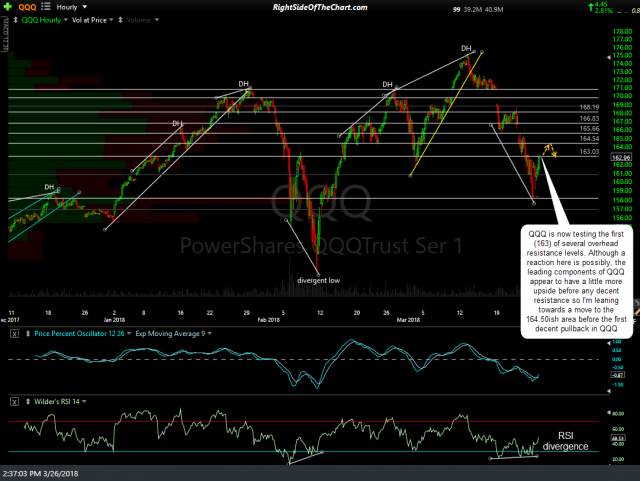The image size is (640, 481).
Task: Click the 2.81% percent change value
Action: point(604,11)
